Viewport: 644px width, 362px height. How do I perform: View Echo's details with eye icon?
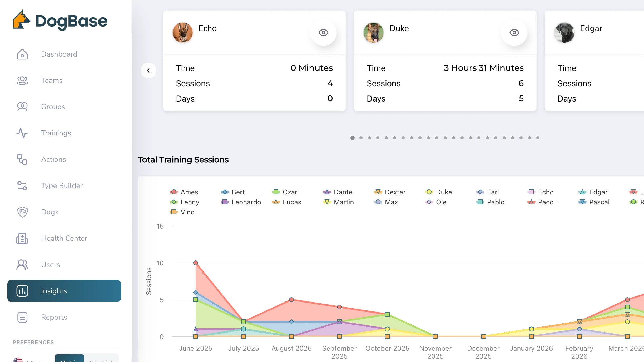pyautogui.click(x=323, y=33)
